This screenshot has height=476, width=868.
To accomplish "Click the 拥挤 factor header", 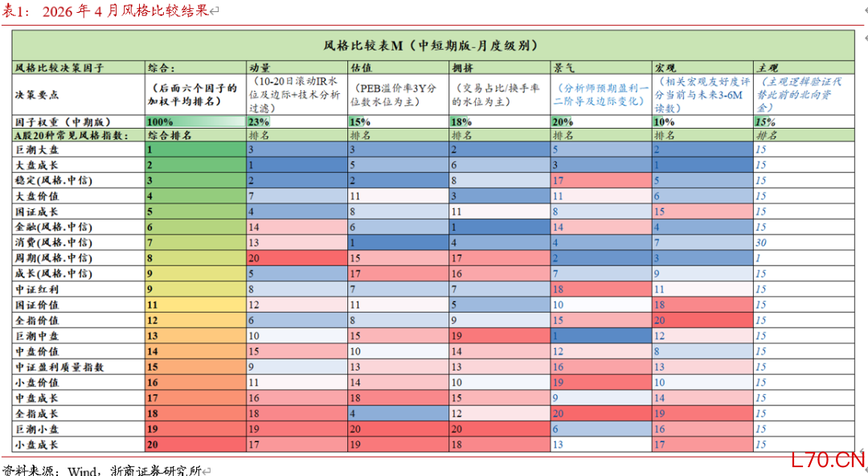I will tap(462, 68).
